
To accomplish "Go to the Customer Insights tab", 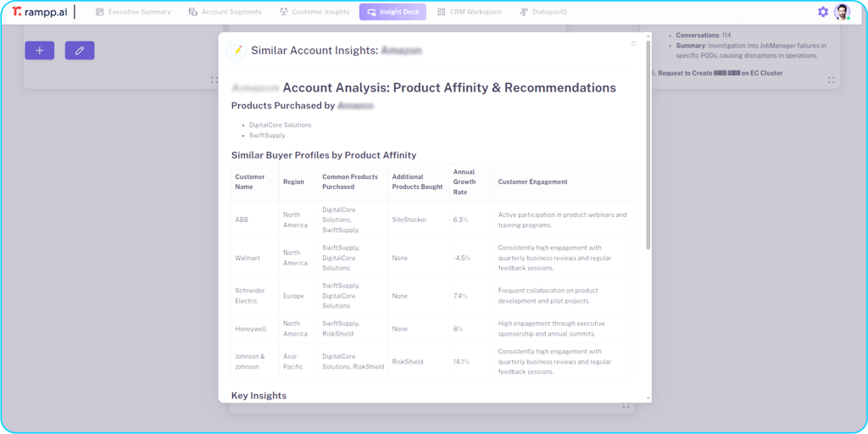I will coord(314,12).
